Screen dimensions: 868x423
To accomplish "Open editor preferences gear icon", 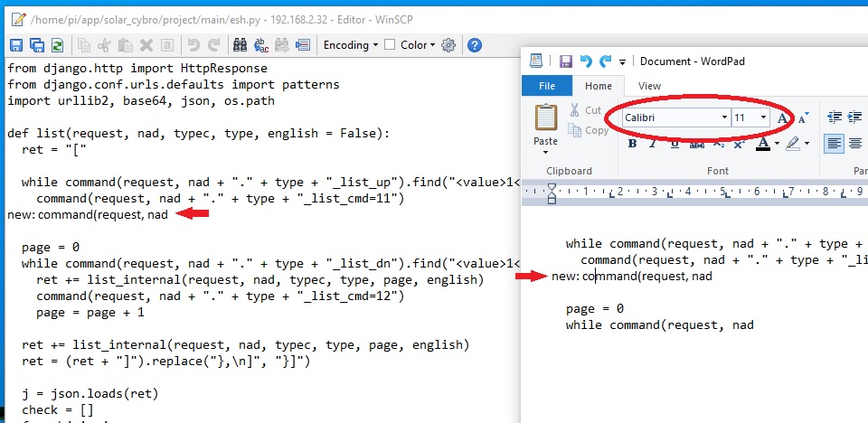I will pyautogui.click(x=448, y=45).
